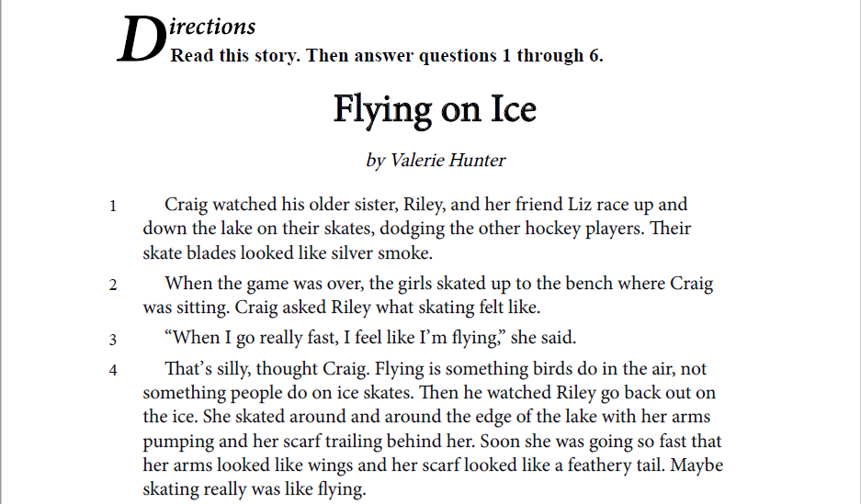Click the large drop-cap letter D
Image resolution: width=861 pixels, height=504 pixels.
tap(142, 39)
